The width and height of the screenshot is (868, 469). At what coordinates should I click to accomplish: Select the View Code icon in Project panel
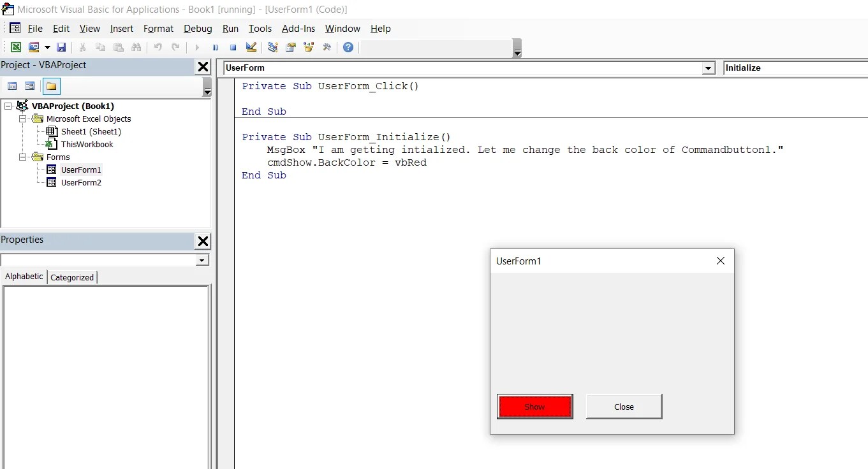(x=12, y=86)
